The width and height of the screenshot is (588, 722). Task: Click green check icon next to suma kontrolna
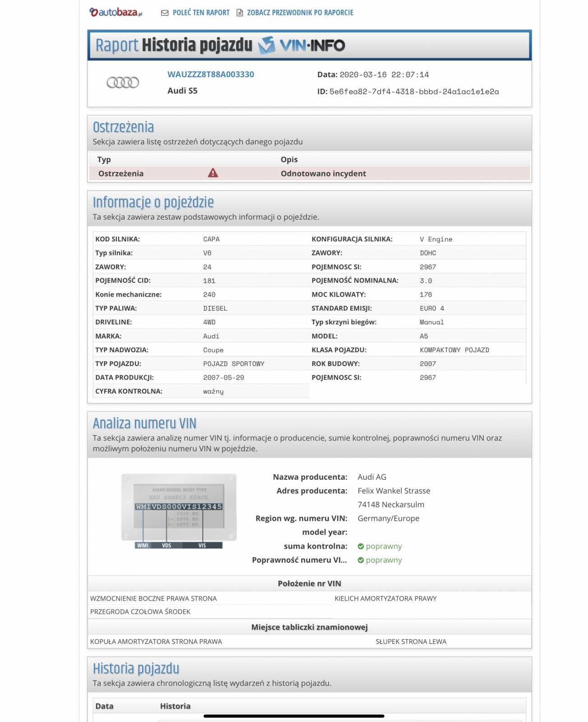(361, 546)
